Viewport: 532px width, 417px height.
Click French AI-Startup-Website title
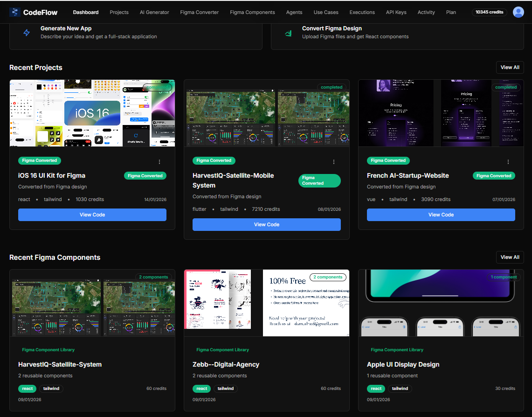(408, 175)
